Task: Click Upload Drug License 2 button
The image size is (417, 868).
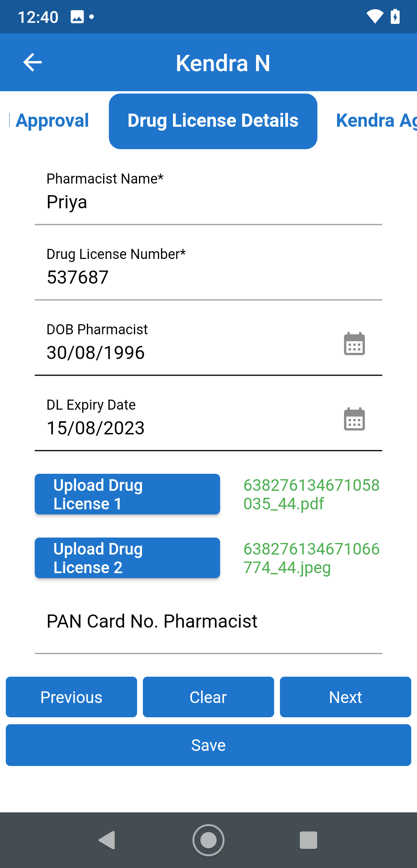Action: [127, 558]
